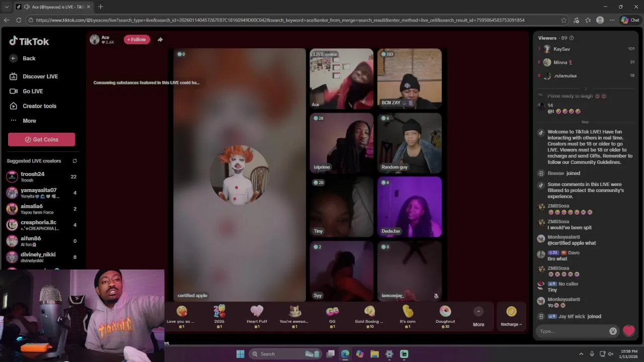The height and width of the screenshot is (362, 644).
Task: Open the TikTok logo home link
Action: tap(29, 41)
